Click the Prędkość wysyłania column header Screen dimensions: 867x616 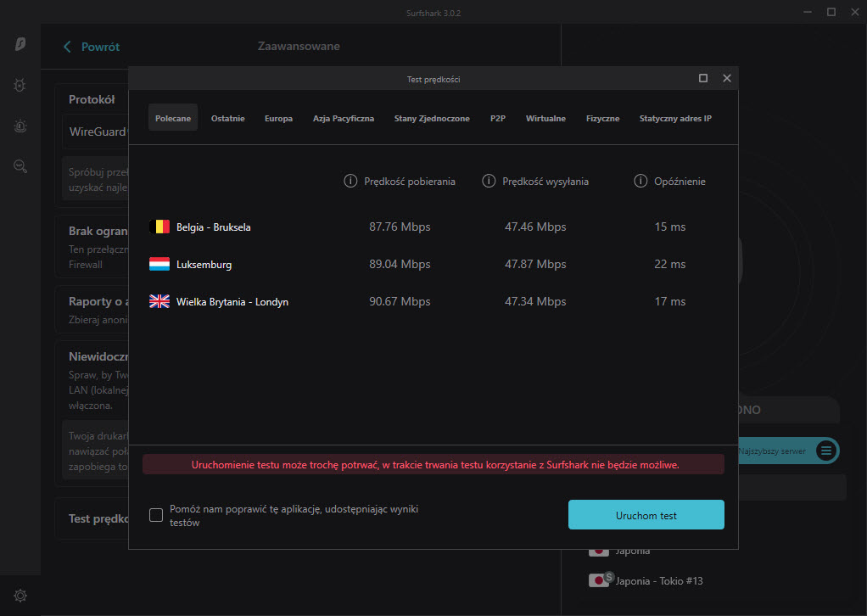(545, 182)
